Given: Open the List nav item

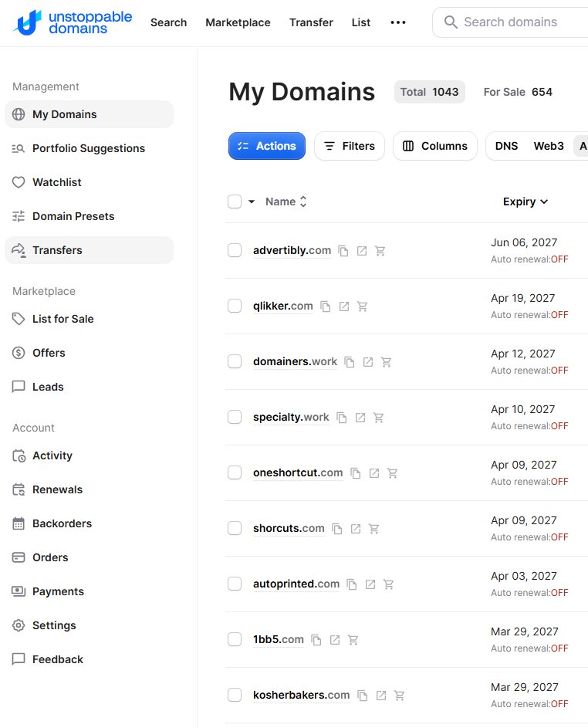Looking at the screenshot, I should [360, 22].
